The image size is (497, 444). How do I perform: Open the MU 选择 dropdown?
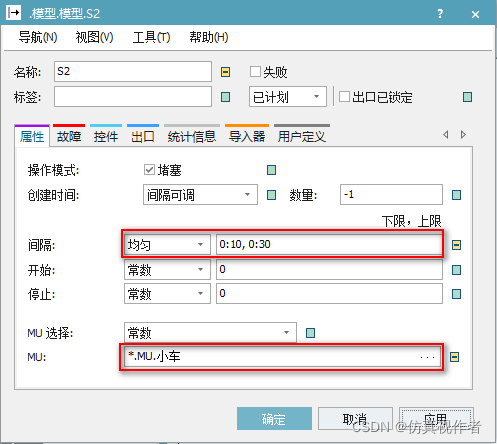210,332
